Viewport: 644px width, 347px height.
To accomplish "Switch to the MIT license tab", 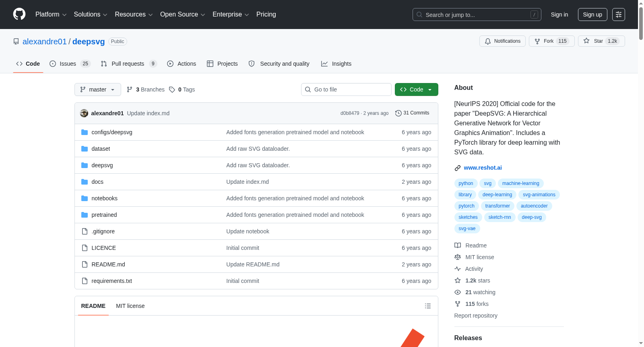I will (x=130, y=306).
